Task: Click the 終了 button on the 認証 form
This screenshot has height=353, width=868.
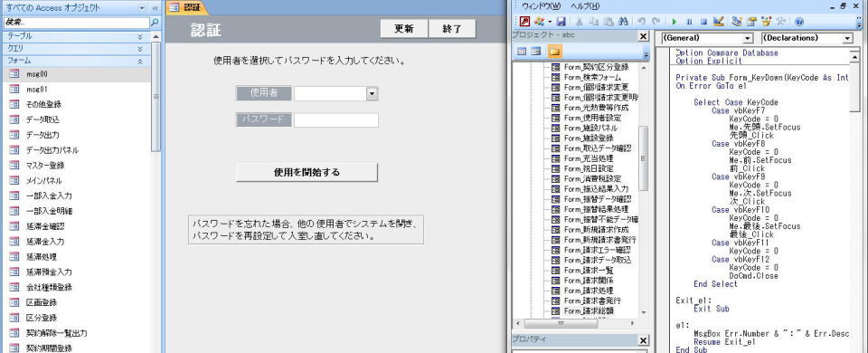Action: (452, 29)
